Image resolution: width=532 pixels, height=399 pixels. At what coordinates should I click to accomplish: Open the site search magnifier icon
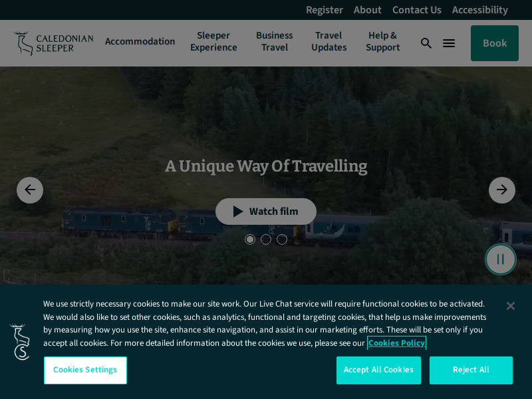pos(426,43)
